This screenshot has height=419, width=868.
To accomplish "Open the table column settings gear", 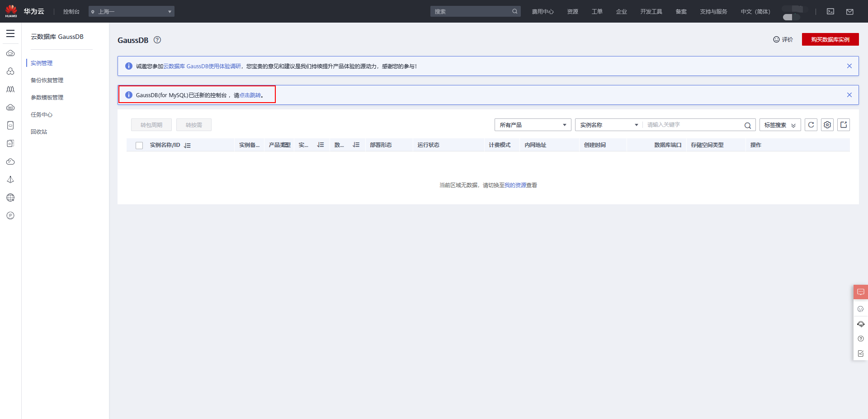I will [x=827, y=125].
